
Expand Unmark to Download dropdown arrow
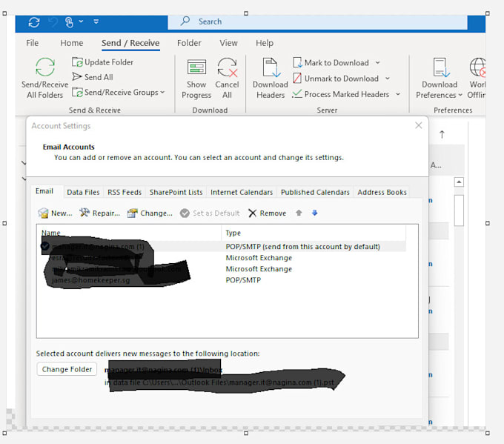click(x=388, y=79)
